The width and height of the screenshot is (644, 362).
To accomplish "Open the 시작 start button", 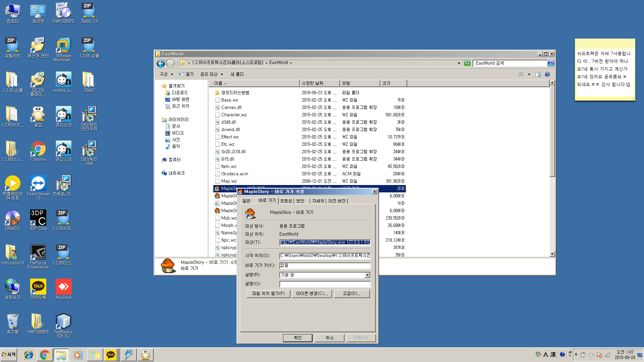I will tap(9, 355).
